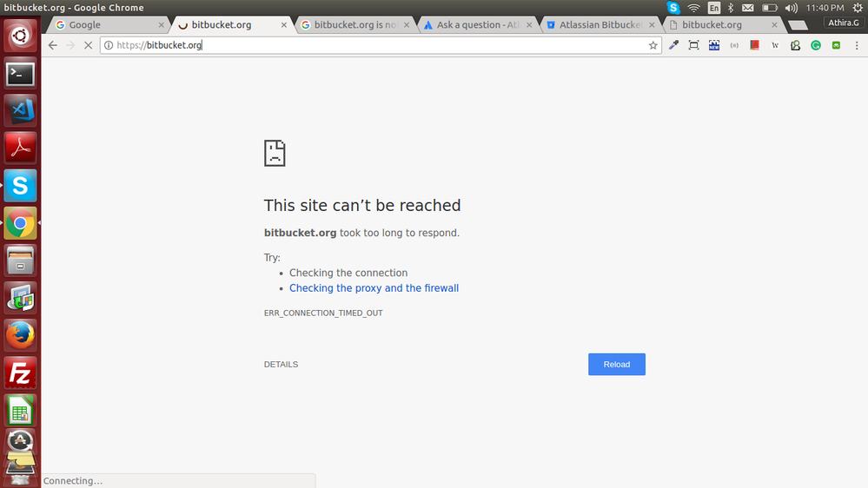Open the blue NEW extension icon
Screen dimensions: 868x488
click(714, 45)
